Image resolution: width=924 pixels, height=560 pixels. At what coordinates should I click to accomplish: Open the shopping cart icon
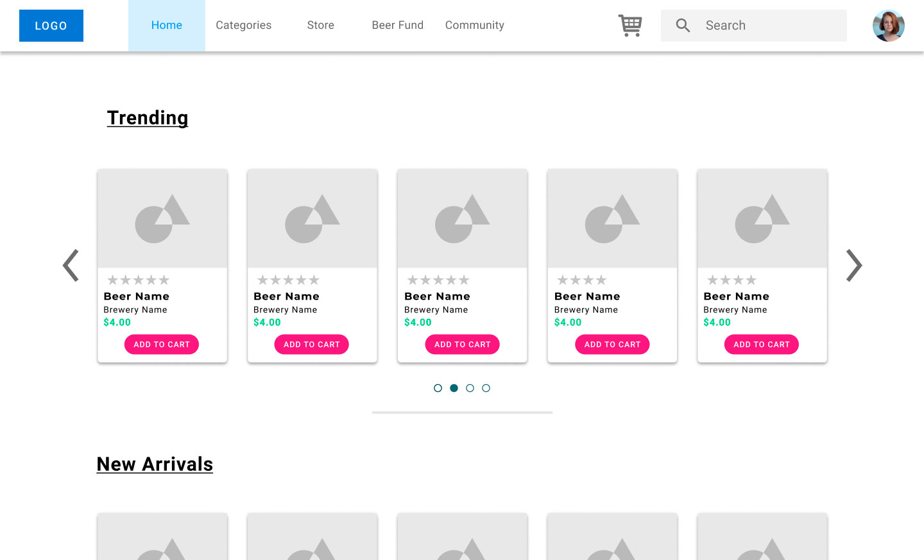630,26
